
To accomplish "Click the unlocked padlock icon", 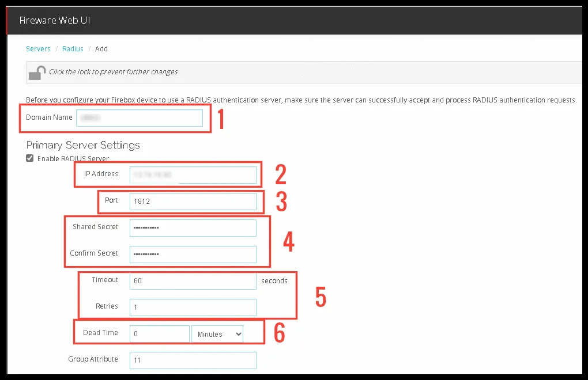I will (x=37, y=73).
